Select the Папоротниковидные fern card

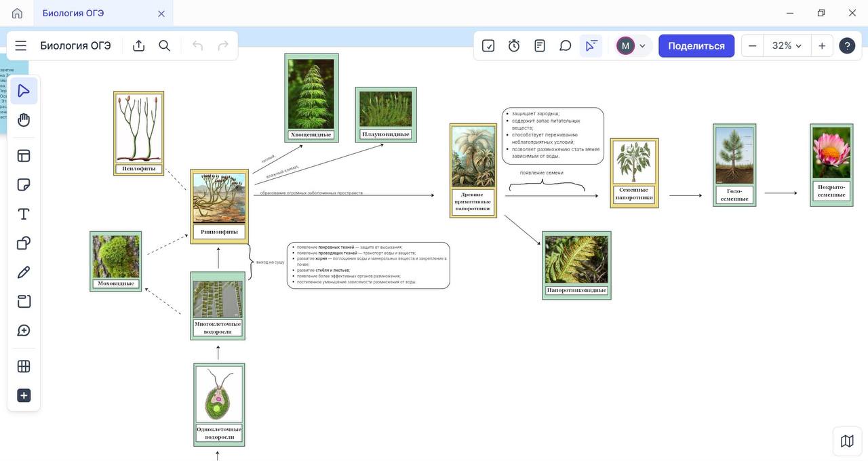(576, 265)
